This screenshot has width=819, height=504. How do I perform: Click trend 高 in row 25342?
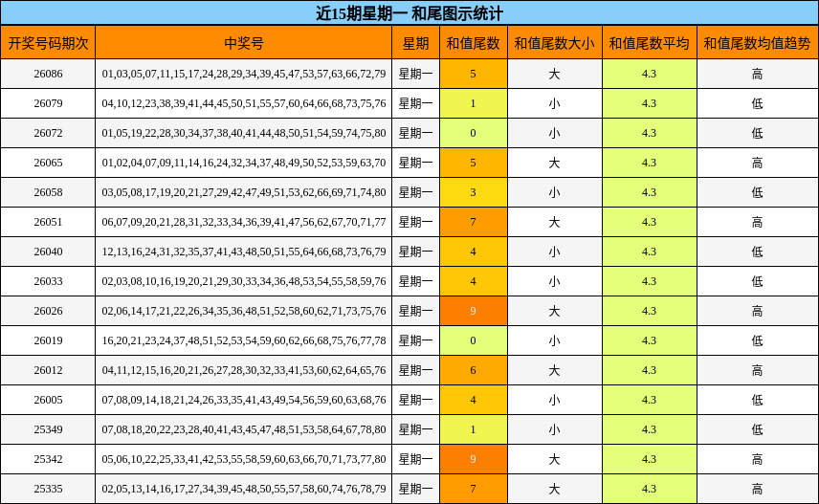tap(758, 459)
